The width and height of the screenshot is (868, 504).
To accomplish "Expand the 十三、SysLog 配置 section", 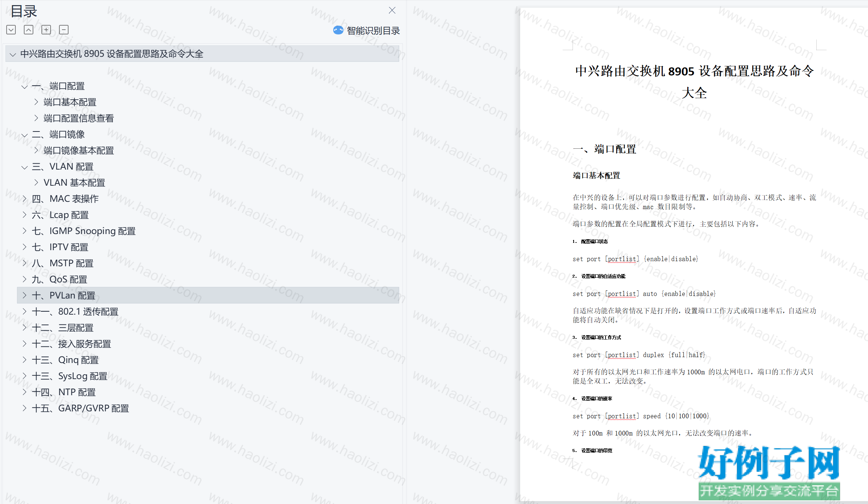I will (25, 376).
